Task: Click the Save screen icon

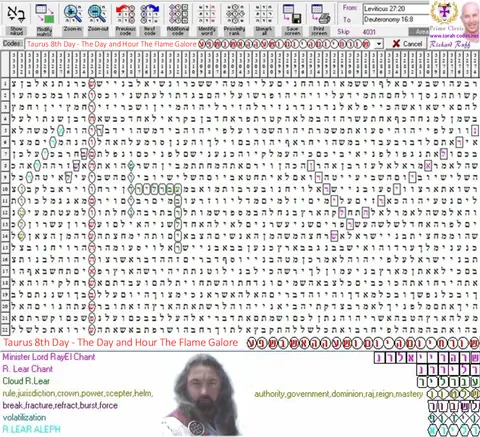Action: pyautogui.click(x=292, y=14)
